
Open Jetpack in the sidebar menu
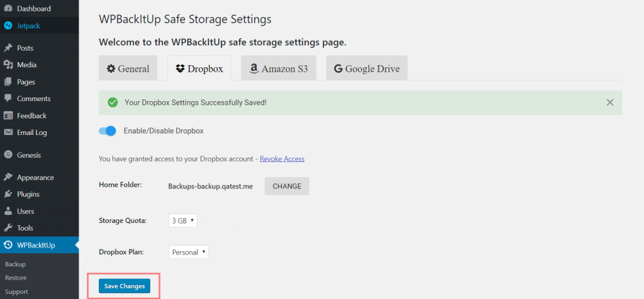(x=40, y=26)
